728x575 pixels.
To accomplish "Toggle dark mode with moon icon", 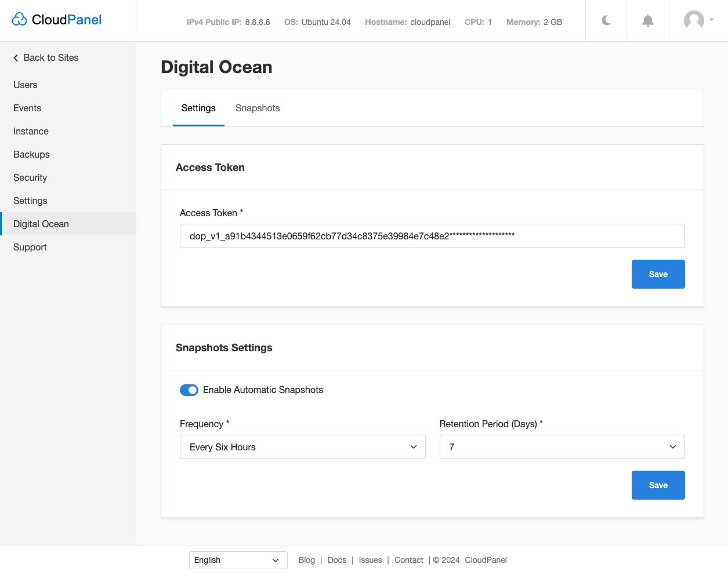I will tap(606, 21).
